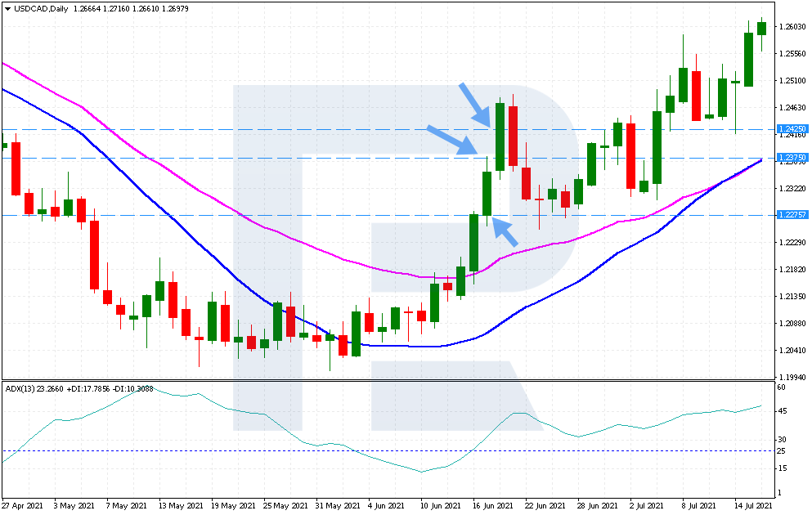Select the 1.24250 price level label

[792, 129]
